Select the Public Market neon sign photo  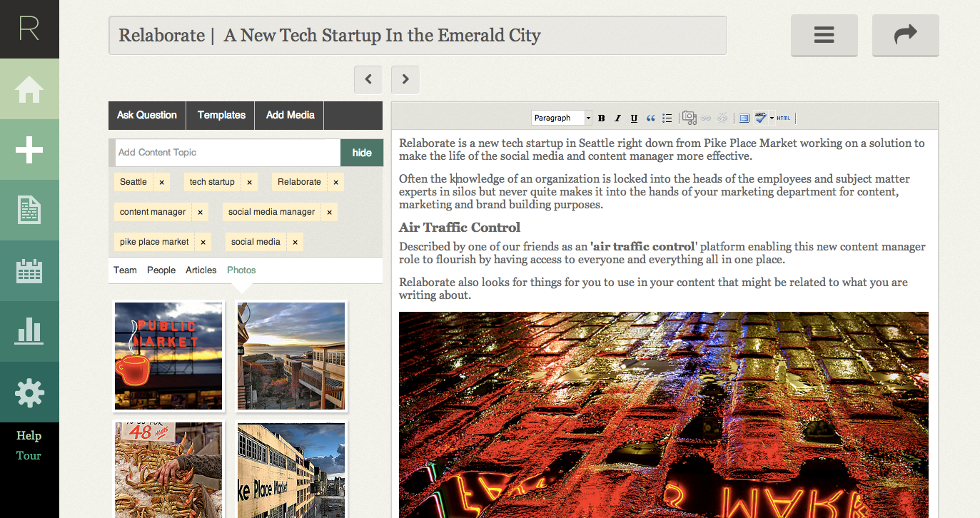click(168, 356)
